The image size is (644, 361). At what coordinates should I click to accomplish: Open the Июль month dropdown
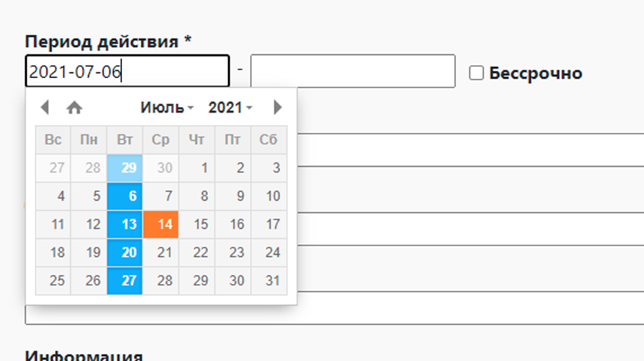click(x=167, y=108)
